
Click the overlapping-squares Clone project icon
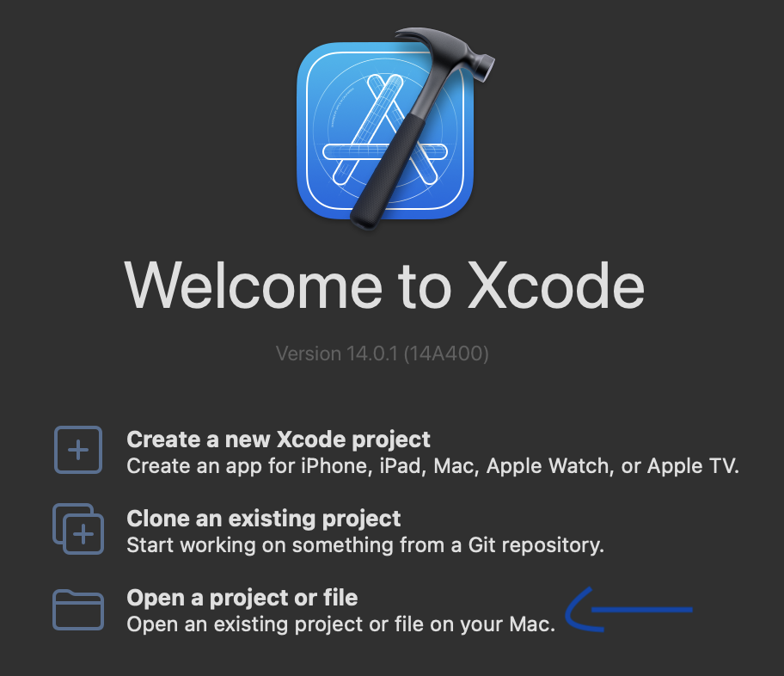(x=78, y=529)
